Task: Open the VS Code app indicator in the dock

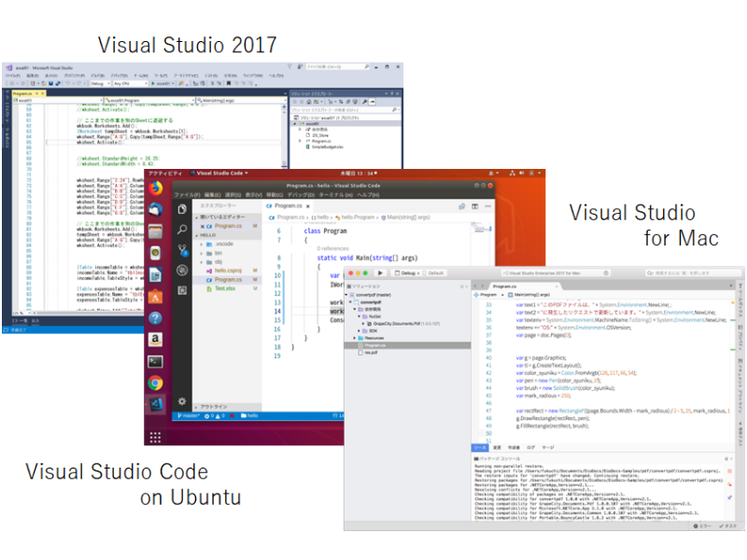Action: [x=155, y=404]
